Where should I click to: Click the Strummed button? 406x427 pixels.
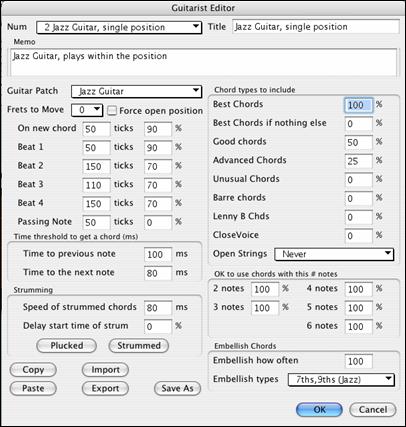click(139, 346)
